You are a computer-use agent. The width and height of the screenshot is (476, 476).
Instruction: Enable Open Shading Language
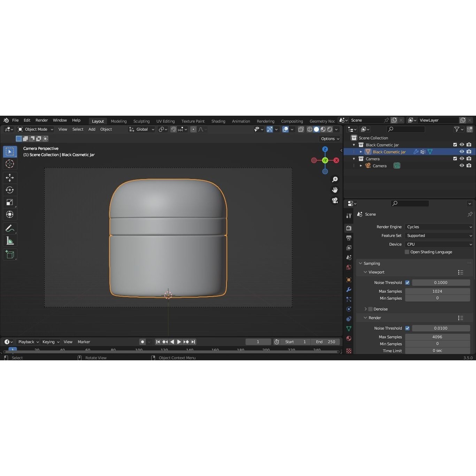point(407,252)
